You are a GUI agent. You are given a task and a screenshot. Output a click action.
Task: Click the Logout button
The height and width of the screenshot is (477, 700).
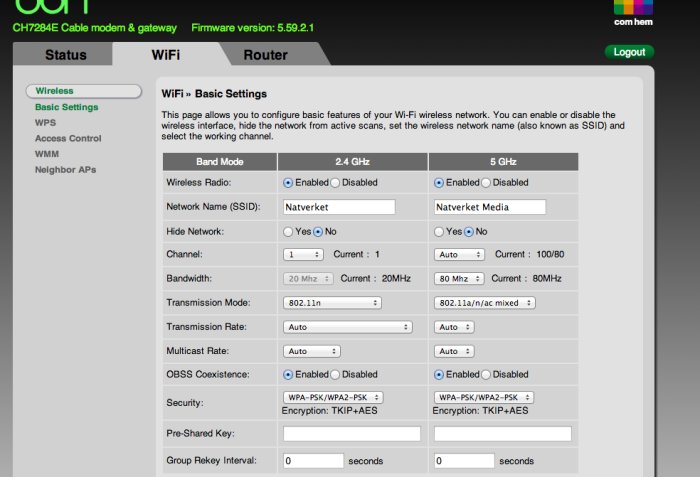pos(629,52)
